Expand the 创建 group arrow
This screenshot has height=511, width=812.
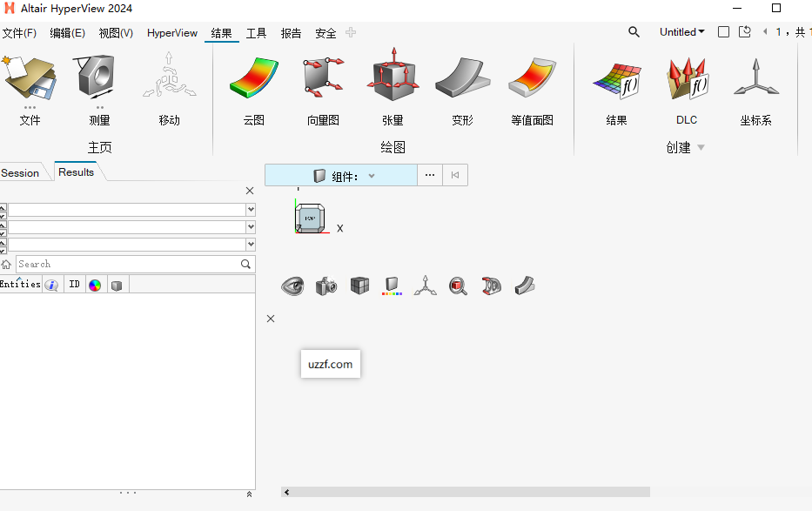click(x=701, y=148)
